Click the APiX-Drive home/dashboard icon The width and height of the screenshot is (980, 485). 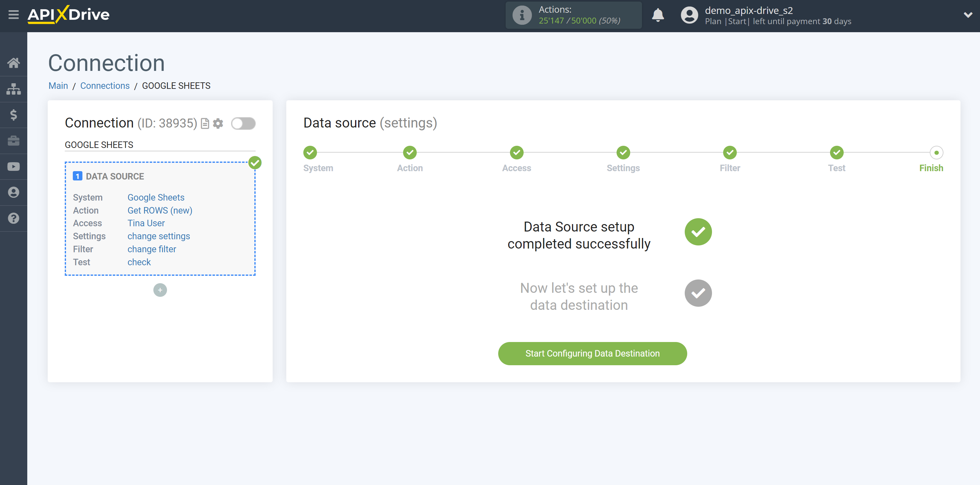(x=14, y=63)
